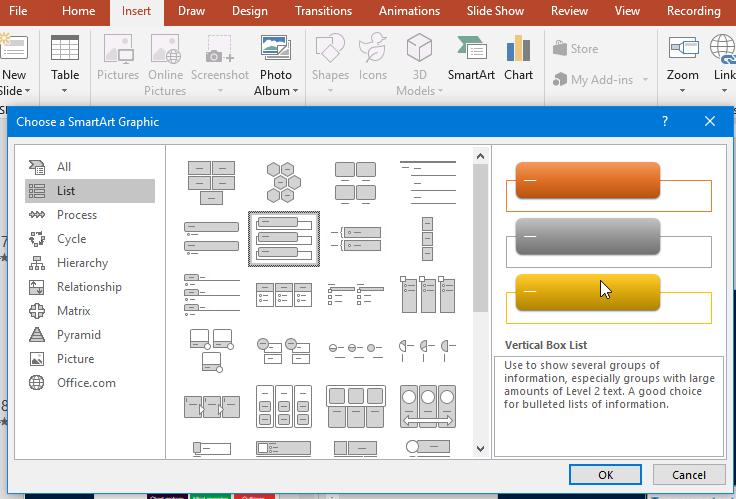
Task: Pick the square accent list layout
Action: 355,294
